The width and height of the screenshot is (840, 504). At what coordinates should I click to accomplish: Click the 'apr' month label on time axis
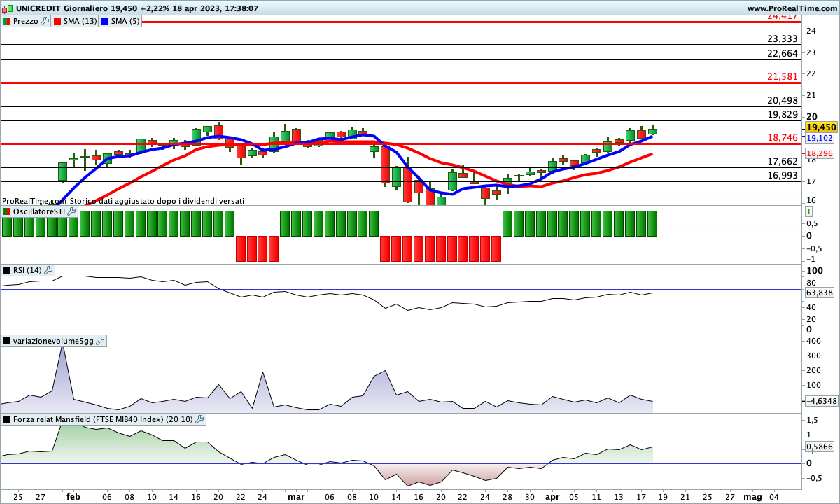pyautogui.click(x=552, y=496)
